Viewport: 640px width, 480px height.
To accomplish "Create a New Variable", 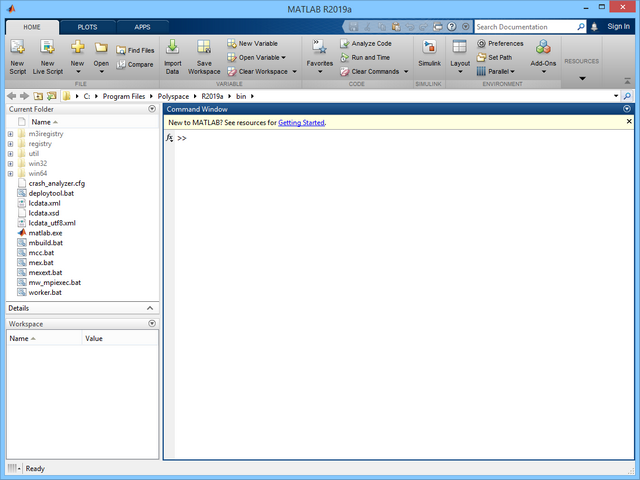I will tap(253, 43).
